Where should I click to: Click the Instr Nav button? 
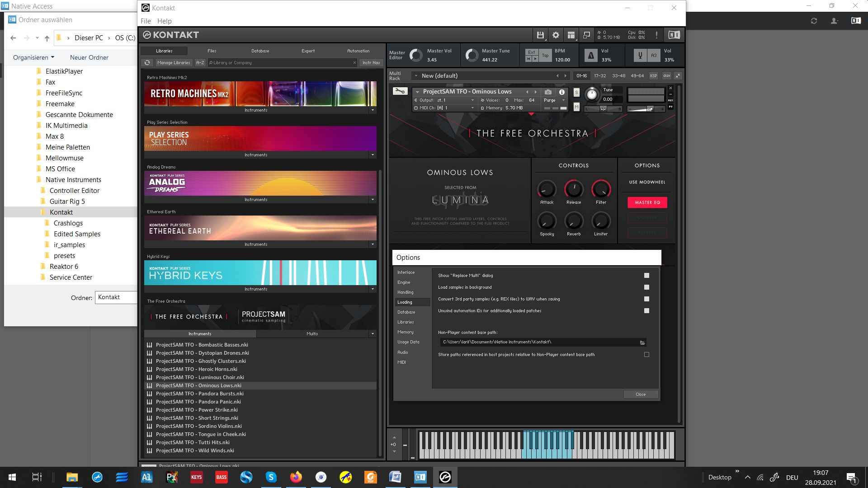pyautogui.click(x=371, y=63)
